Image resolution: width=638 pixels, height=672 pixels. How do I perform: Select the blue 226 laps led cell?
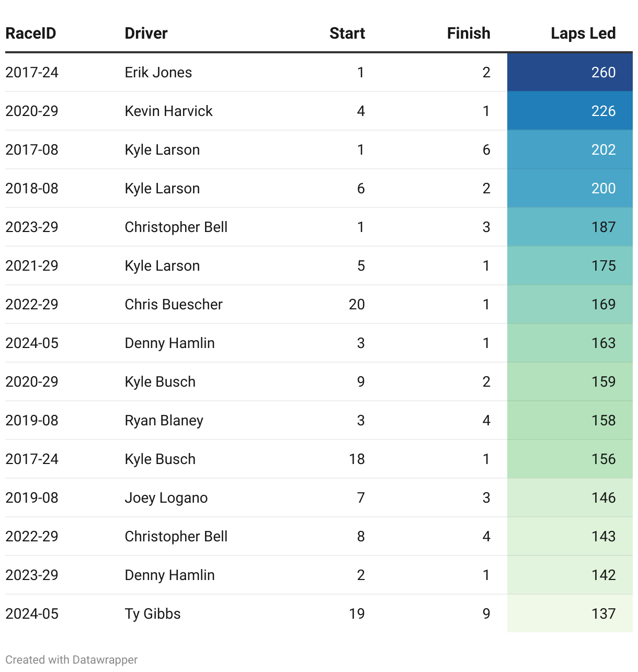[x=570, y=111]
